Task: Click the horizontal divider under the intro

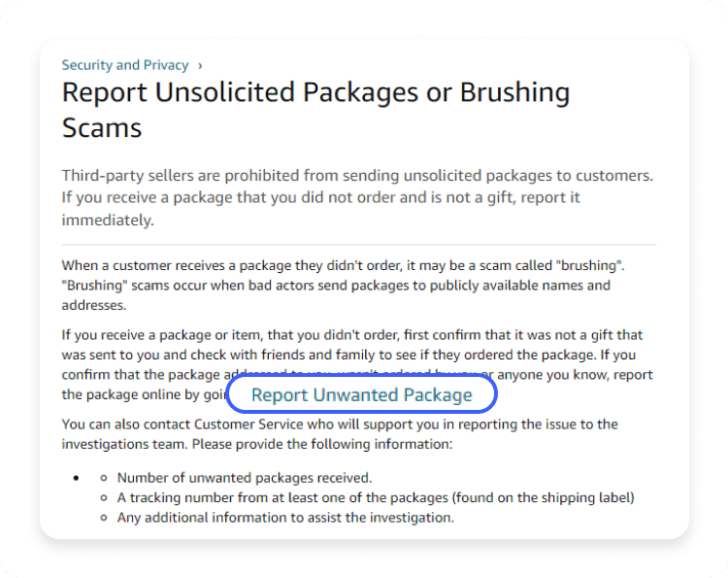Action: (x=359, y=244)
